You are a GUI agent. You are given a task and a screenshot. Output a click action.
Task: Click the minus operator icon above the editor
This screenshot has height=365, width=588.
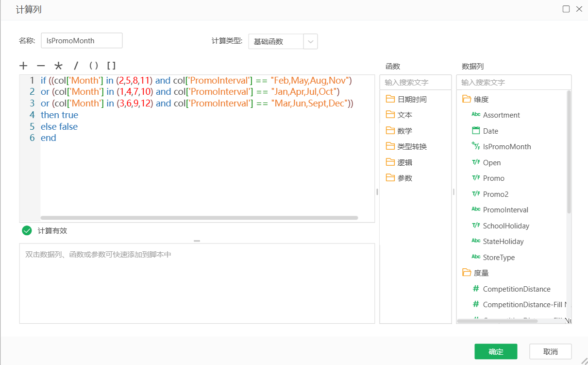(40, 66)
